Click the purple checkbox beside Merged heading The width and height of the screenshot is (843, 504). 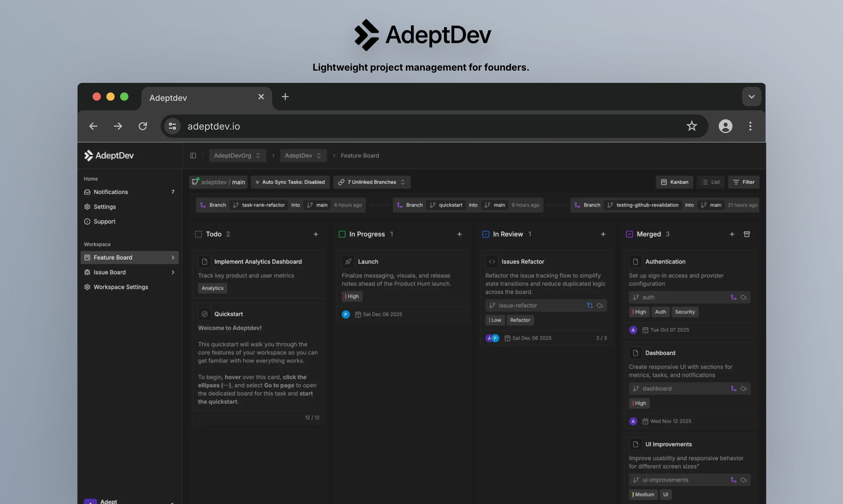[x=629, y=234]
